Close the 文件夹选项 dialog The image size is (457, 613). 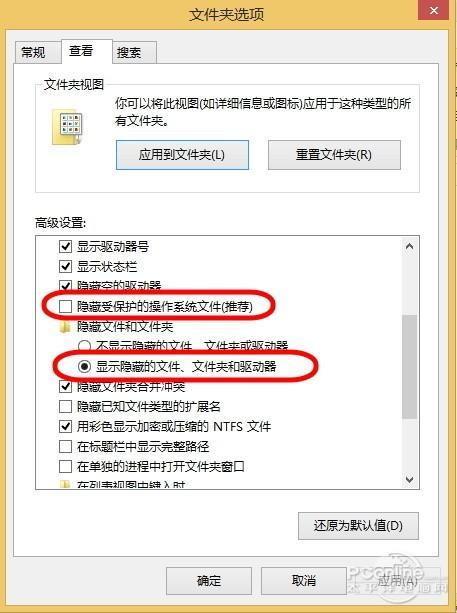433,11
